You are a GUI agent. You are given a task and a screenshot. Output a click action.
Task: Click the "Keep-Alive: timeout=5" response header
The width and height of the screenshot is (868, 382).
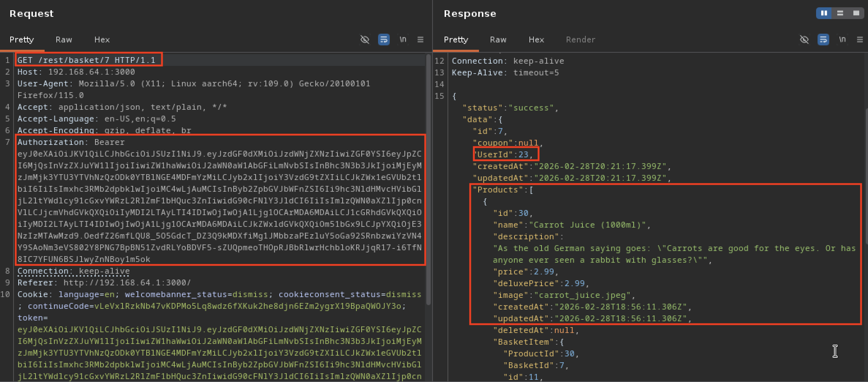(505, 72)
